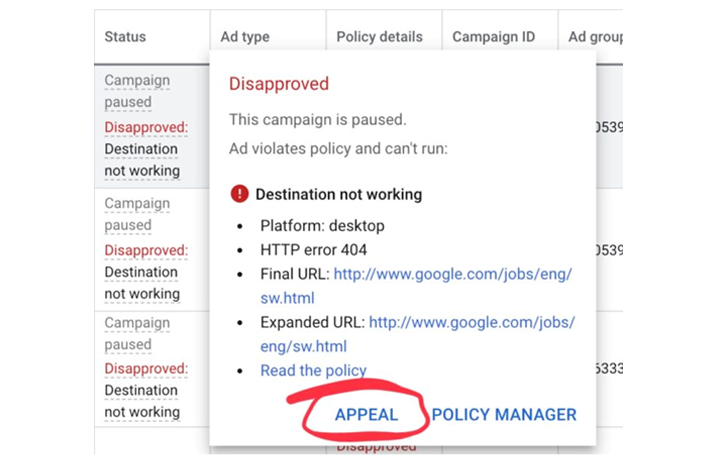Screen dimensions: 716x457
Task: Click the 'HTTP error 404' line
Action: (313, 250)
